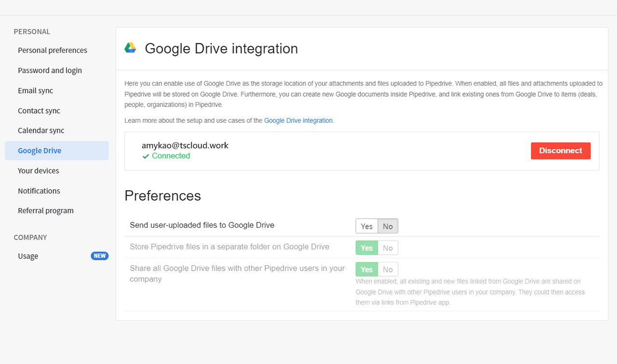617x364 pixels.
Task: Click 'Send user-uploaded files to Google Drive' label
Action: [202, 225]
